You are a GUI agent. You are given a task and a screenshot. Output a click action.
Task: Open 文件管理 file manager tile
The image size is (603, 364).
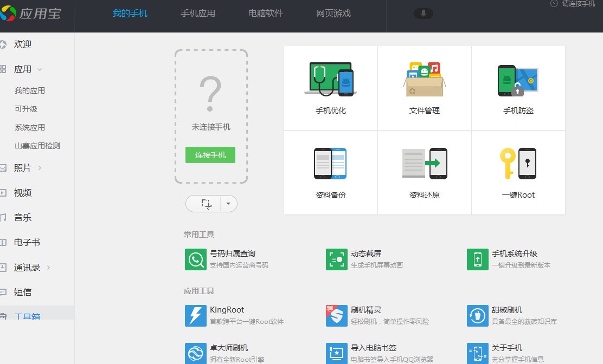point(425,88)
